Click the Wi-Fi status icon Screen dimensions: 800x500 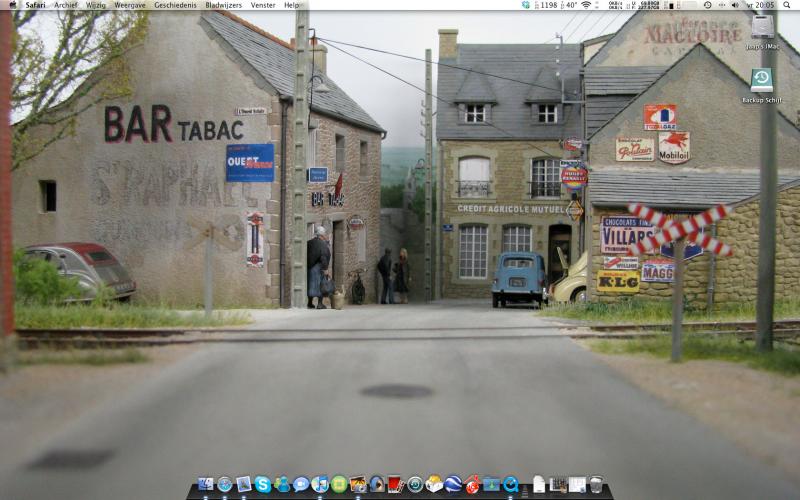click(586, 5)
